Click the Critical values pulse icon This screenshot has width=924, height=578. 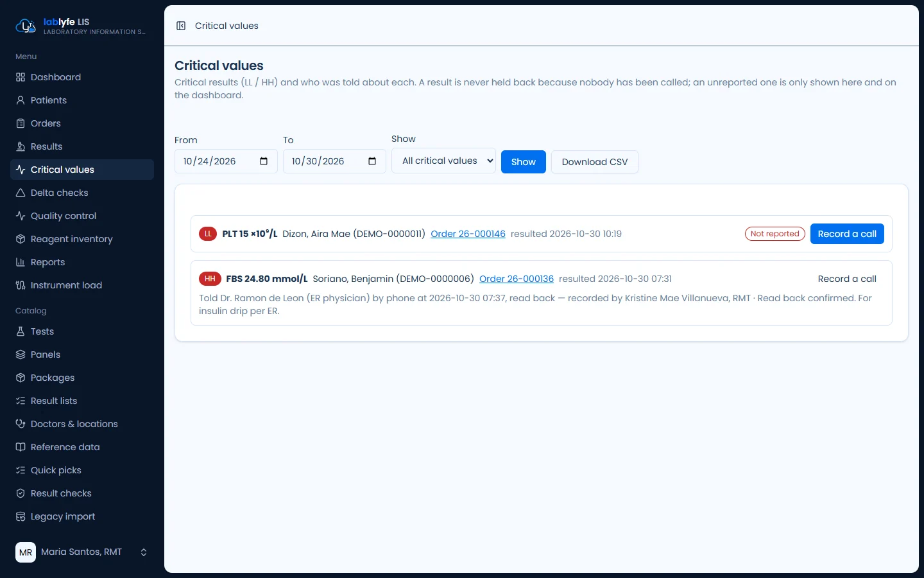pos(21,170)
